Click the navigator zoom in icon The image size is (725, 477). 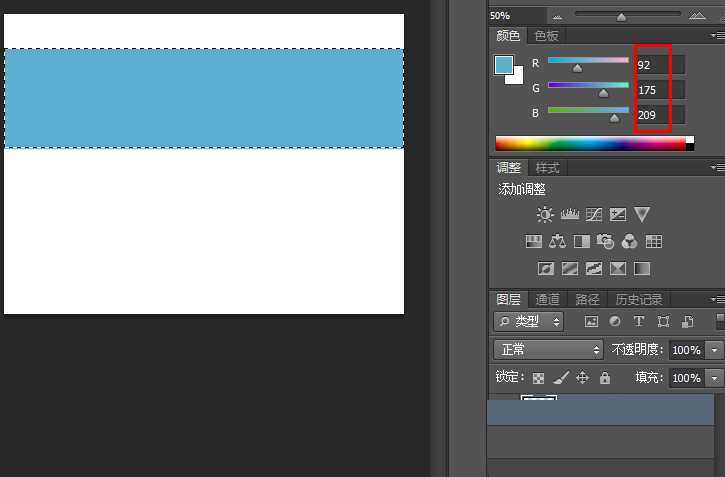(697, 16)
